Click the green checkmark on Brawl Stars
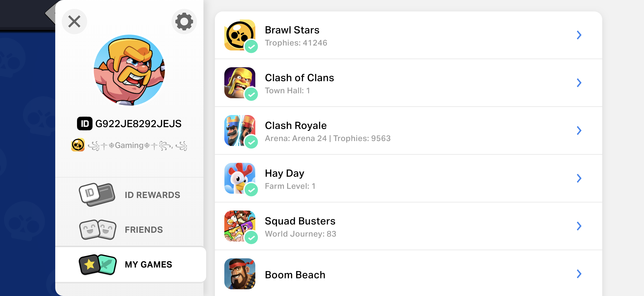The image size is (644, 296). click(251, 46)
